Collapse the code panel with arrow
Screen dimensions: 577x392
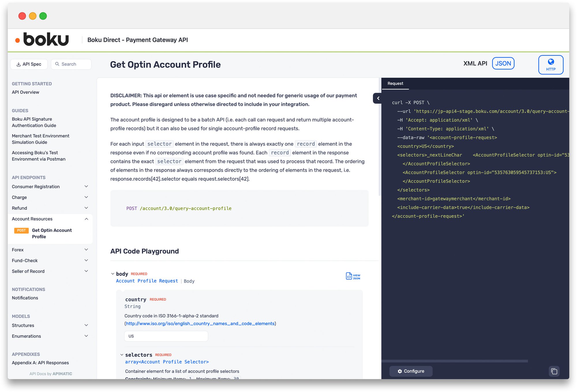click(378, 98)
